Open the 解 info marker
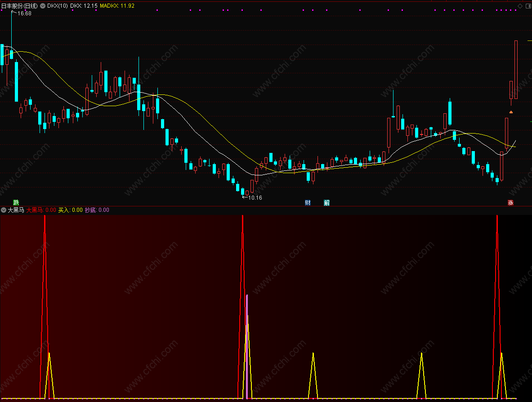 point(327,202)
